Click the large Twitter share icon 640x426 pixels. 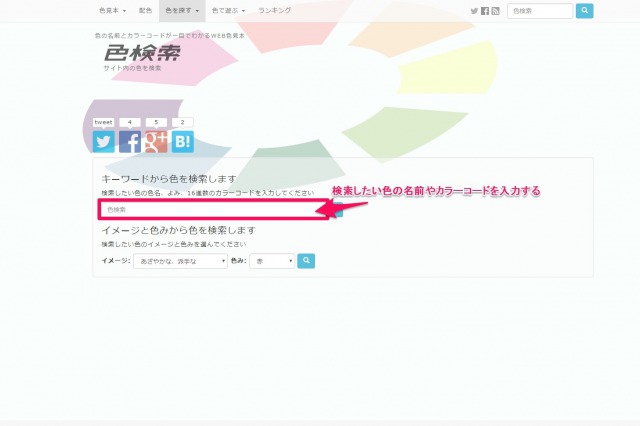104,142
